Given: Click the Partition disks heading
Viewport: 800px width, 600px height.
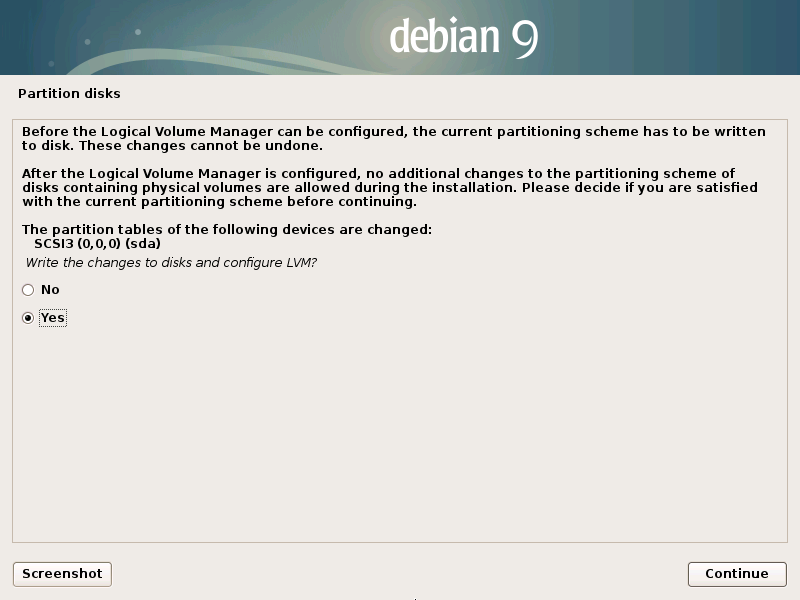Looking at the screenshot, I should click(x=69, y=93).
